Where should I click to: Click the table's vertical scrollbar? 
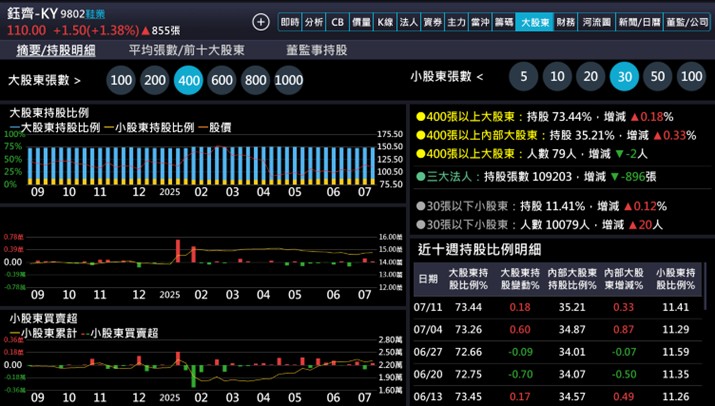click(x=705, y=287)
